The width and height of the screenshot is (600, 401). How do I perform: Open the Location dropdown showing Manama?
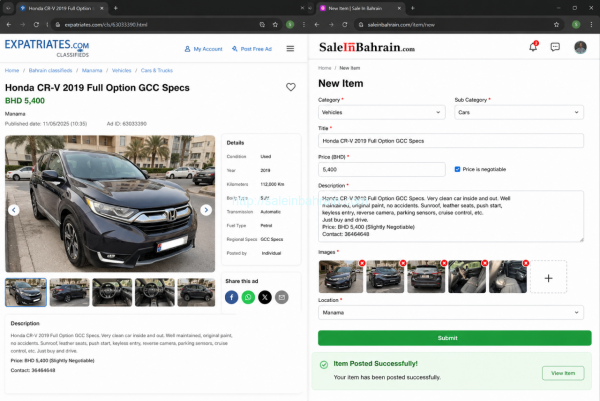click(x=451, y=313)
